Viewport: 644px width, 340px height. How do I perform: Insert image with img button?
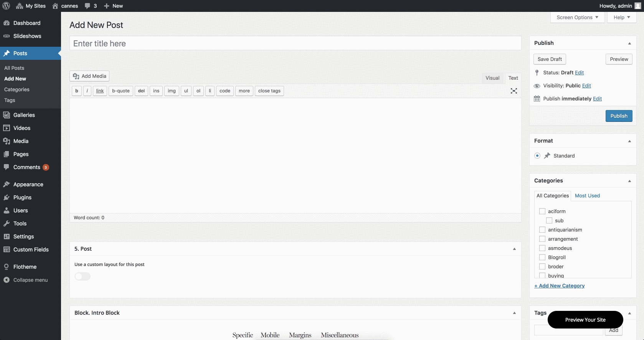[x=172, y=91]
